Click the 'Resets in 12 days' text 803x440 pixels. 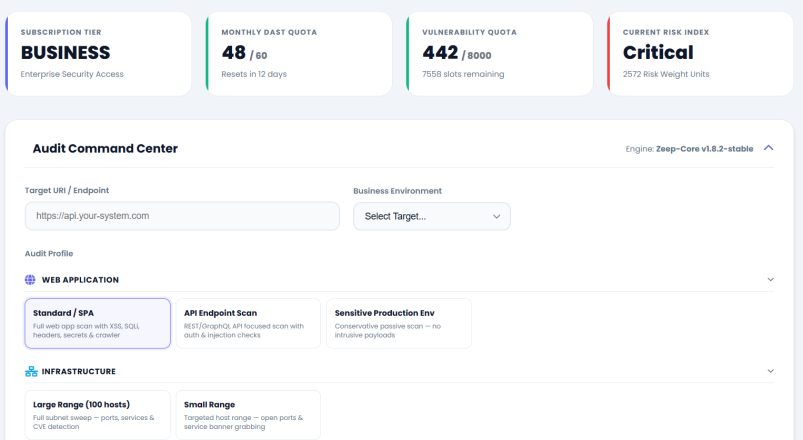[254, 74]
